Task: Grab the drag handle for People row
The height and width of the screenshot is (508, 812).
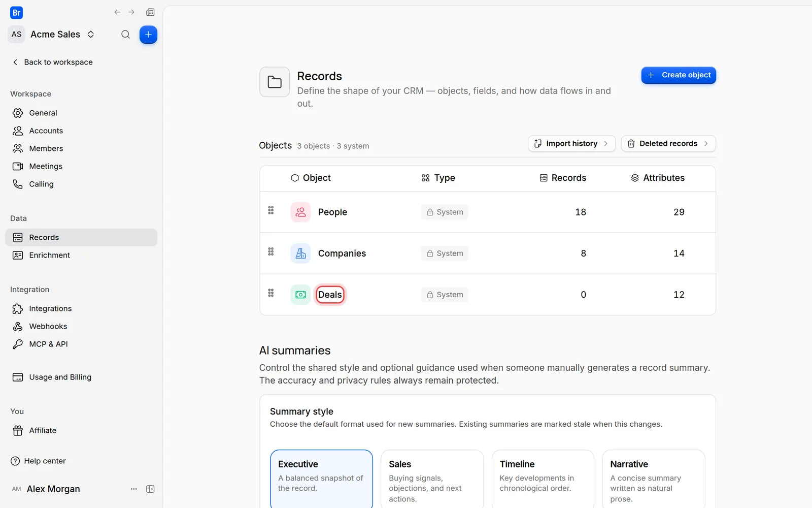Action: pyautogui.click(x=271, y=210)
